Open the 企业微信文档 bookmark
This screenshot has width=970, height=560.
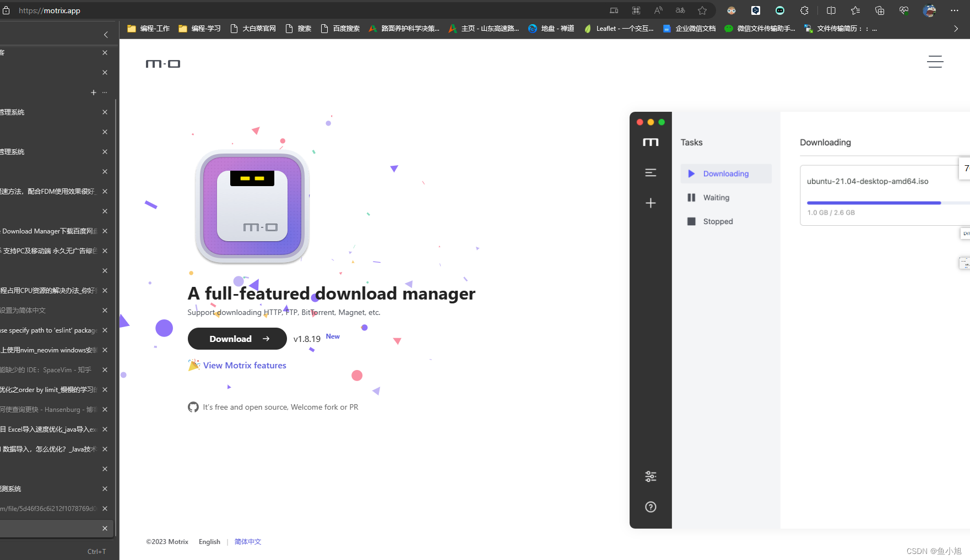tap(689, 29)
